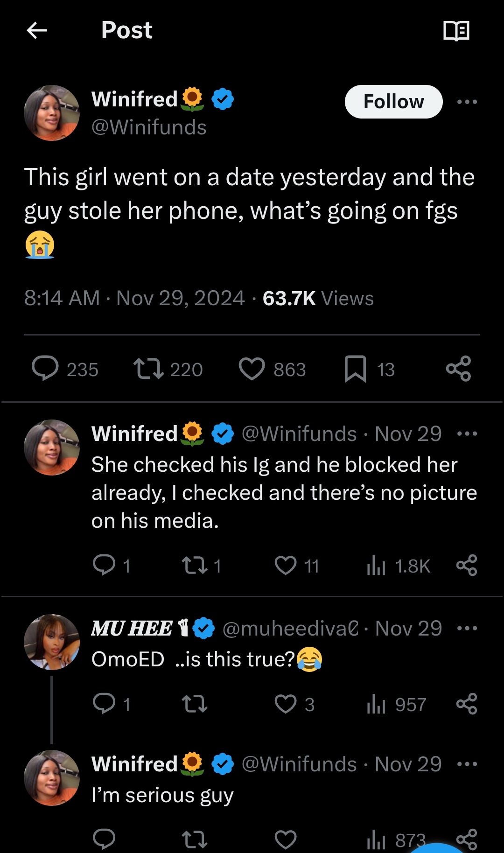This screenshot has height=853, width=504.
Task: Open the @Winifunds handle under the main post name
Action: point(149,127)
